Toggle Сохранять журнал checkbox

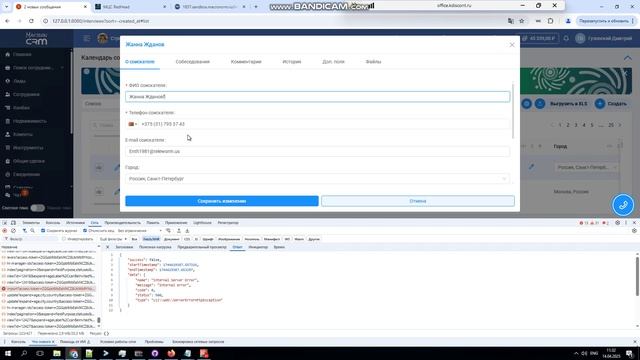coord(43,231)
